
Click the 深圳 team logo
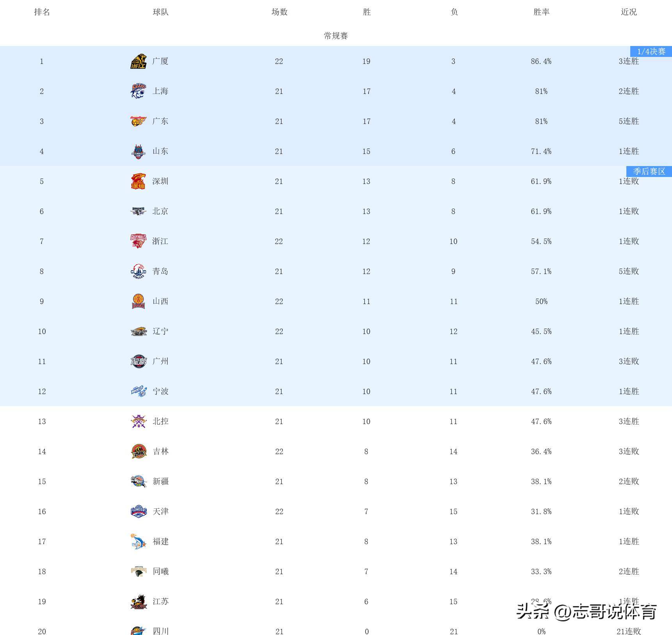tap(138, 182)
